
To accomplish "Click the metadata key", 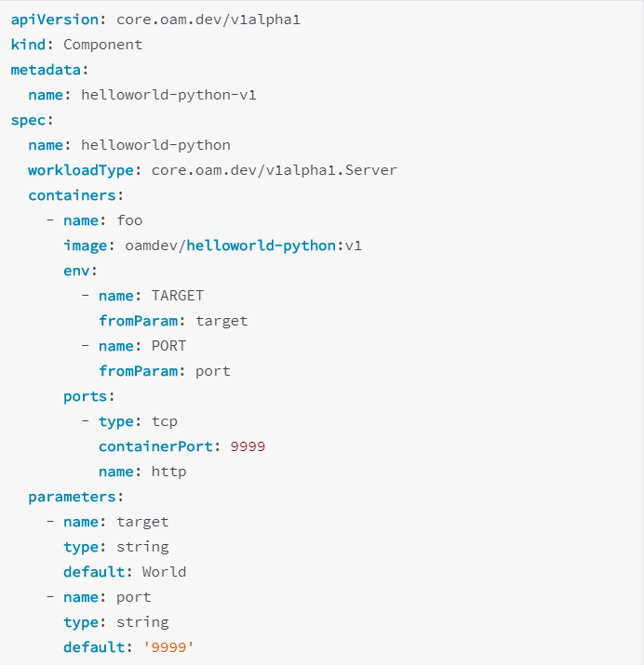I will tap(46, 70).
